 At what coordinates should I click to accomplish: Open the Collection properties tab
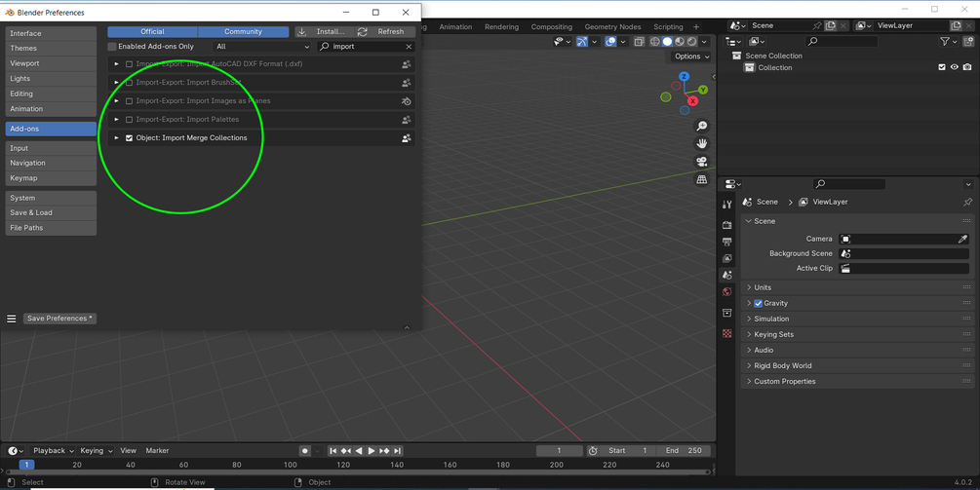click(726, 313)
